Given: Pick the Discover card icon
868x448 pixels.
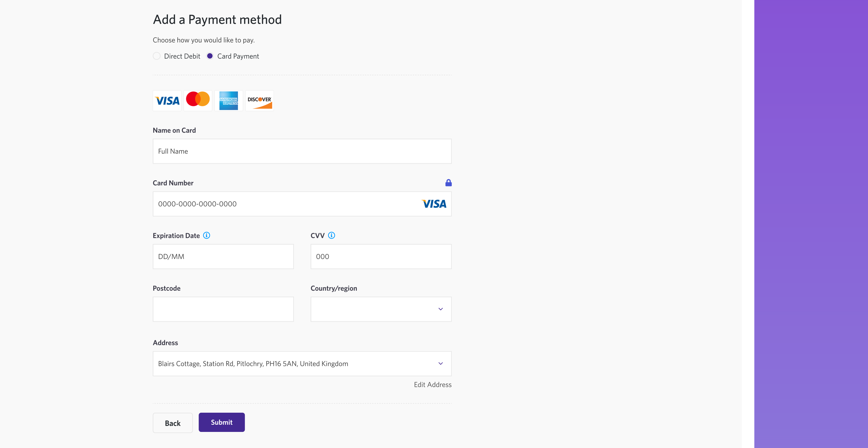Looking at the screenshot, I should point(259,101).
